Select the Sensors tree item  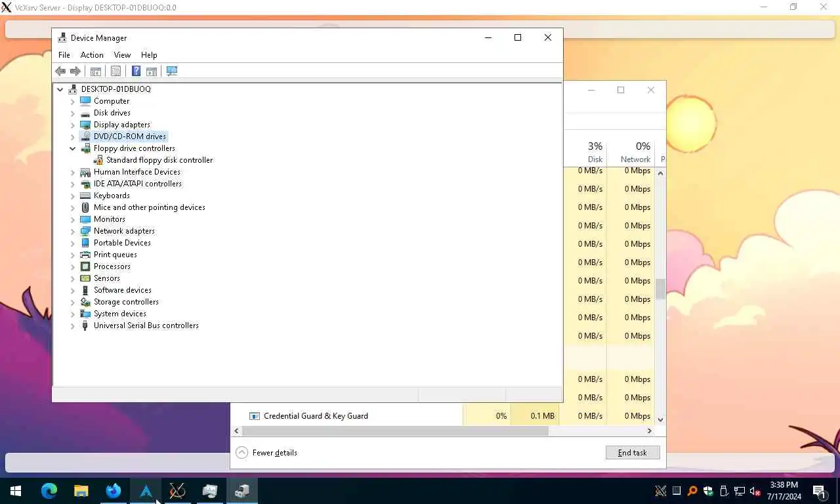click(107, 278)
